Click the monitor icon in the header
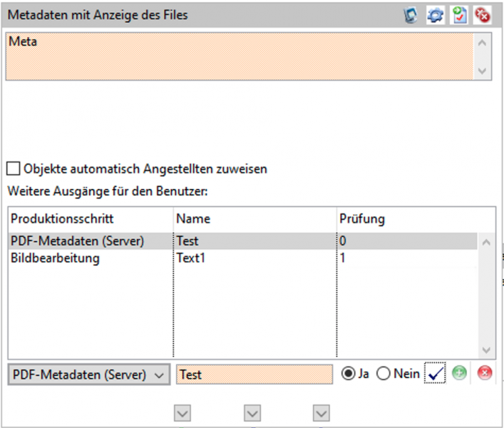 pos(411,15)
